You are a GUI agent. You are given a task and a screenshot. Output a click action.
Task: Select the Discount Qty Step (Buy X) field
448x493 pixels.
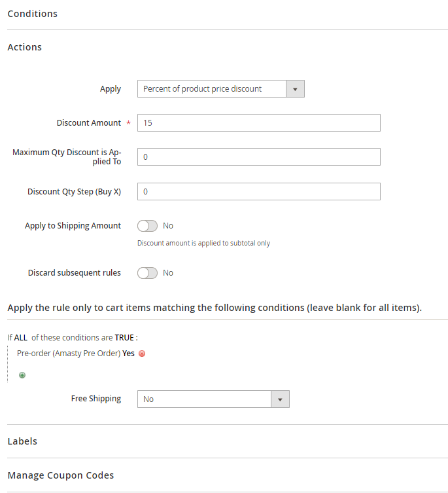[258, 192]
